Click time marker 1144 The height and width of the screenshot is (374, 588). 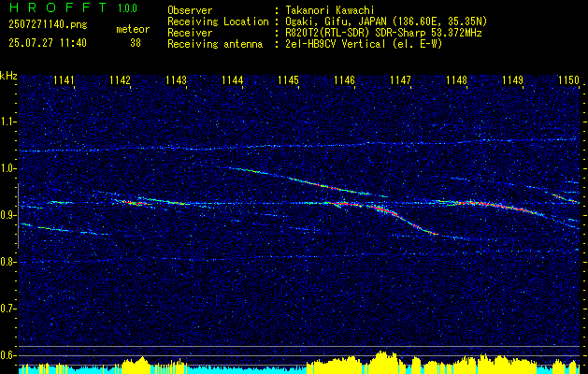pyautogui.click(x=233, y=80)
